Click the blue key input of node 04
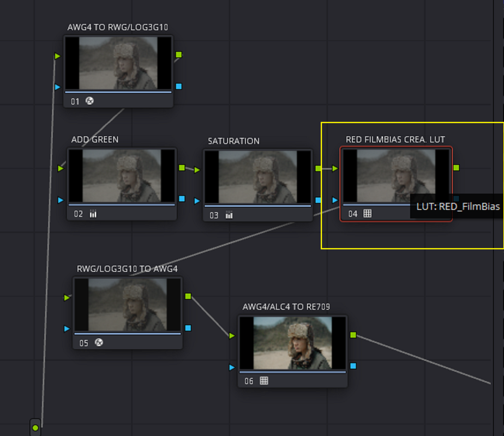This screenshot has height=436, width=504. [335, 200]
